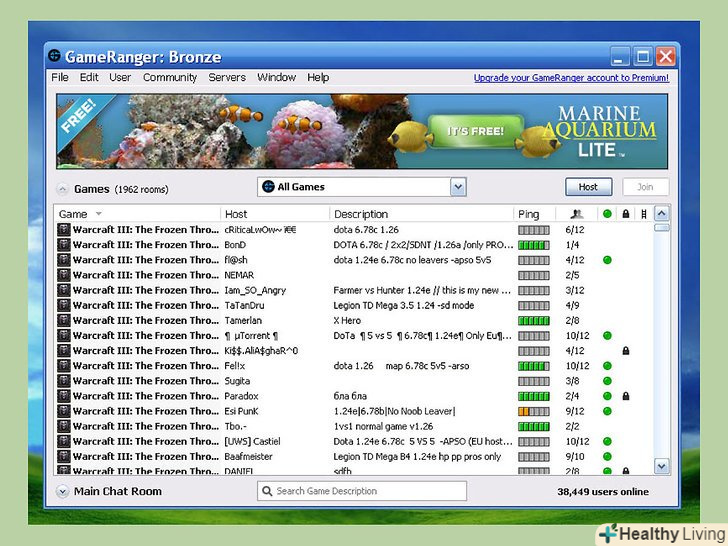Open the Servers menu
Viewport: 728px width, 546px height.
tap(227, 78)
